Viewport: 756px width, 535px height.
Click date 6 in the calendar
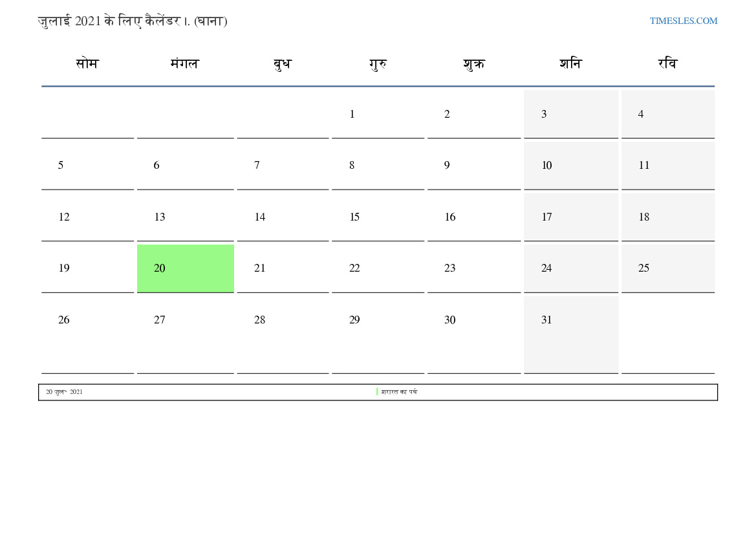click(x=186, y=166)
